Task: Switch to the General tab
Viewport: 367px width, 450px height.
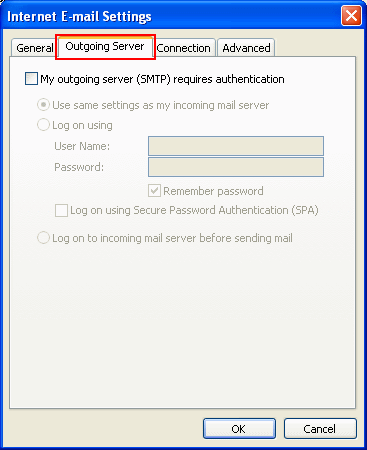Action: [35, 48]
